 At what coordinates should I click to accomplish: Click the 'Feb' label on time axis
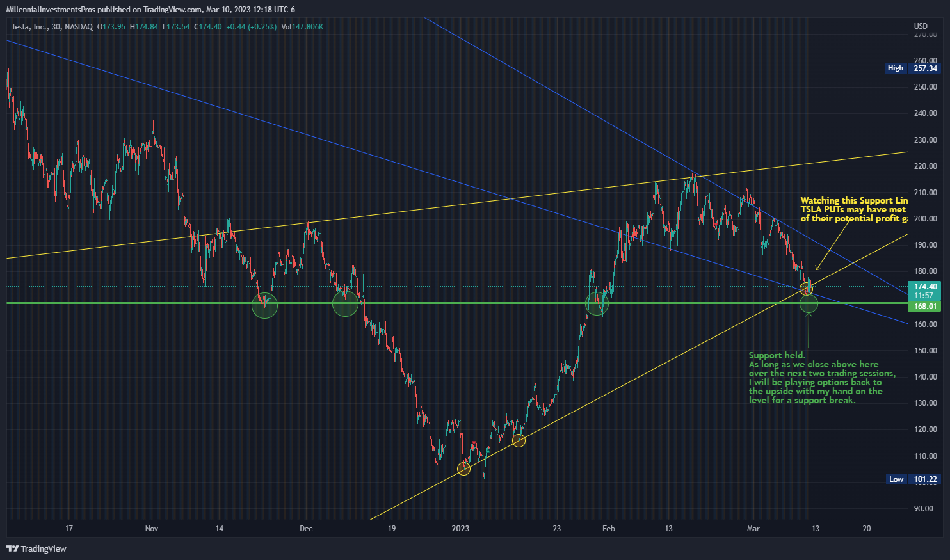coord(609,529)
